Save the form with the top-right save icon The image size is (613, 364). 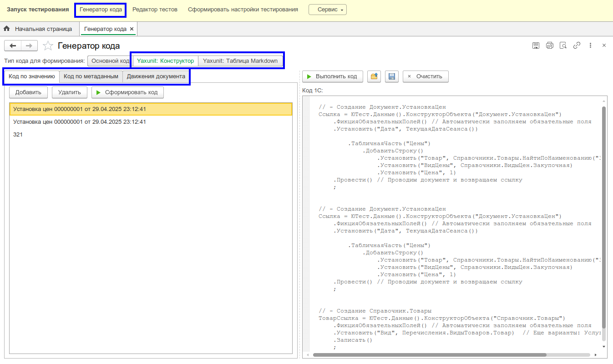[x=536, y=45]
